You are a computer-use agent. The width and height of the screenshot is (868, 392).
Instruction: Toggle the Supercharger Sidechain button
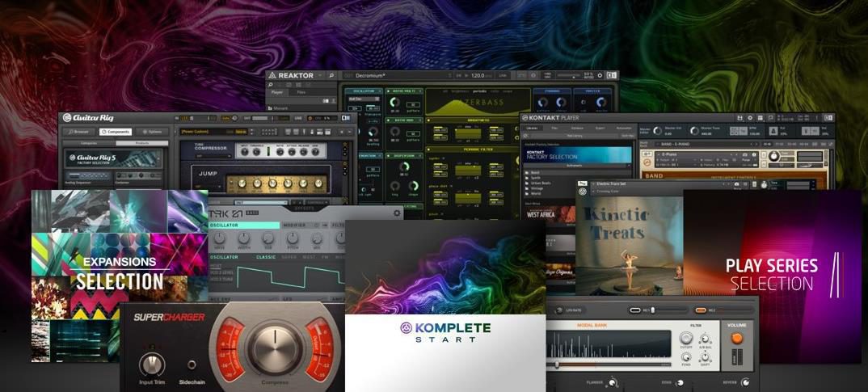(x=192, y=365)
